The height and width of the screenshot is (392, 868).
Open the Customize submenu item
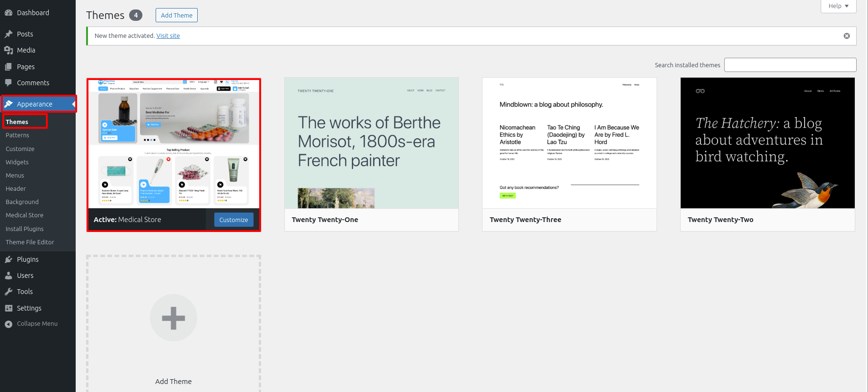coord(20,149)
